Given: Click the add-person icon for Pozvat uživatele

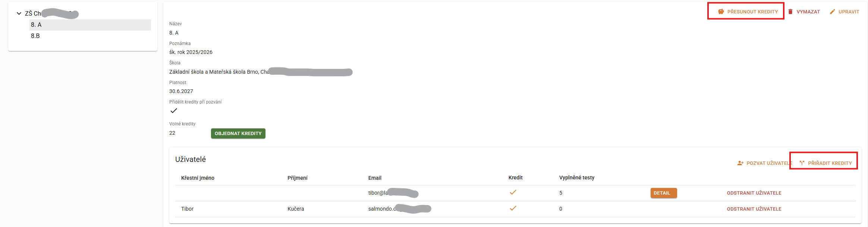Looking at the screenshot, I should [740, 163].
